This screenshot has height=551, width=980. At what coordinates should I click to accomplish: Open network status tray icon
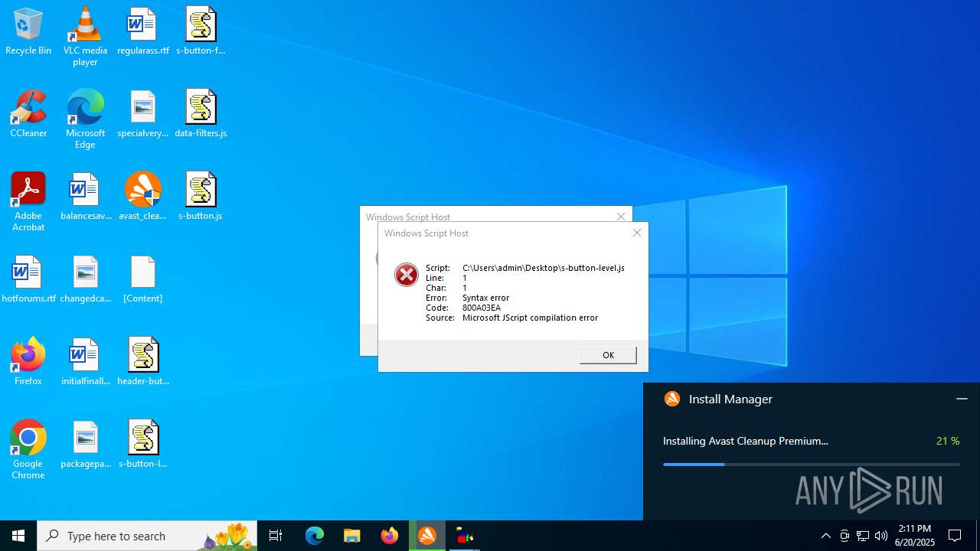[863, 536]
